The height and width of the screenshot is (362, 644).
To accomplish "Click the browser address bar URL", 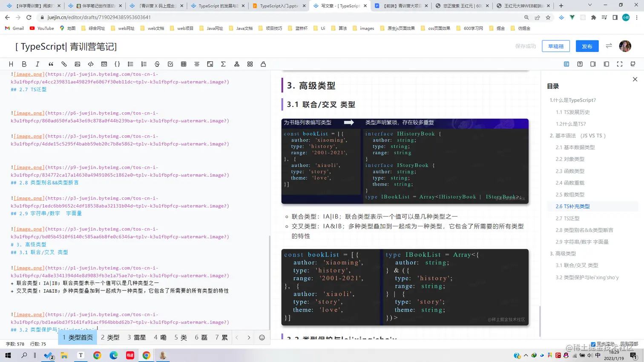I will click(x=99, y=17).
